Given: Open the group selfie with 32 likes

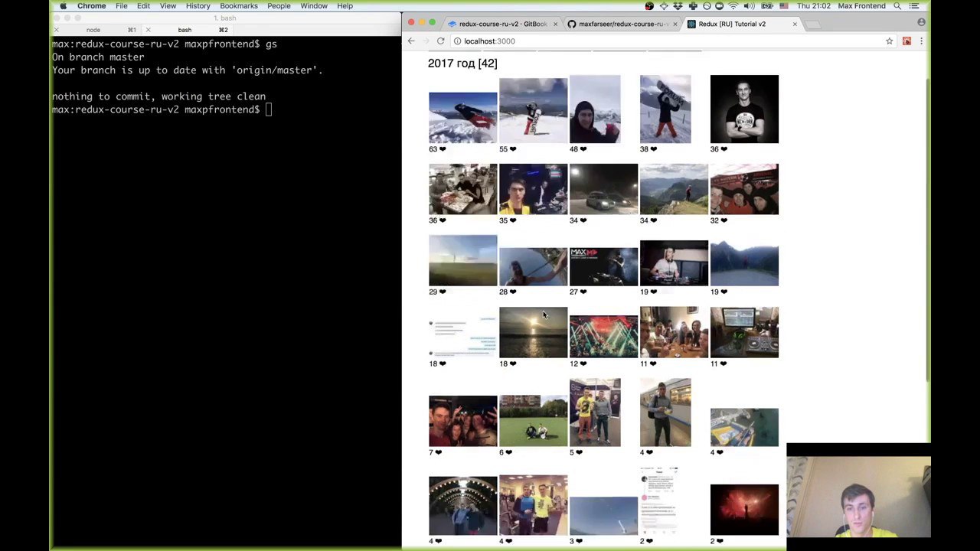Looking at the screenshot, I should pyautogui.click(x=744, y=189).
